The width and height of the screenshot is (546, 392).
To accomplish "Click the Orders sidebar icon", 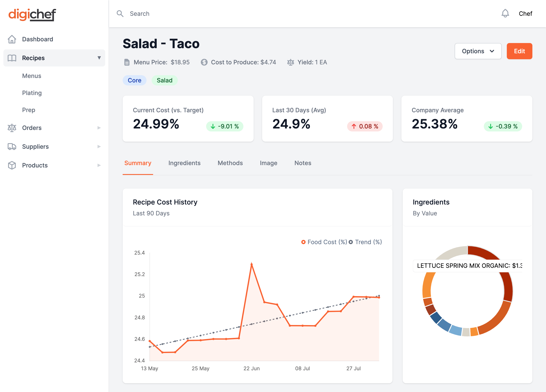I will 12,127.
